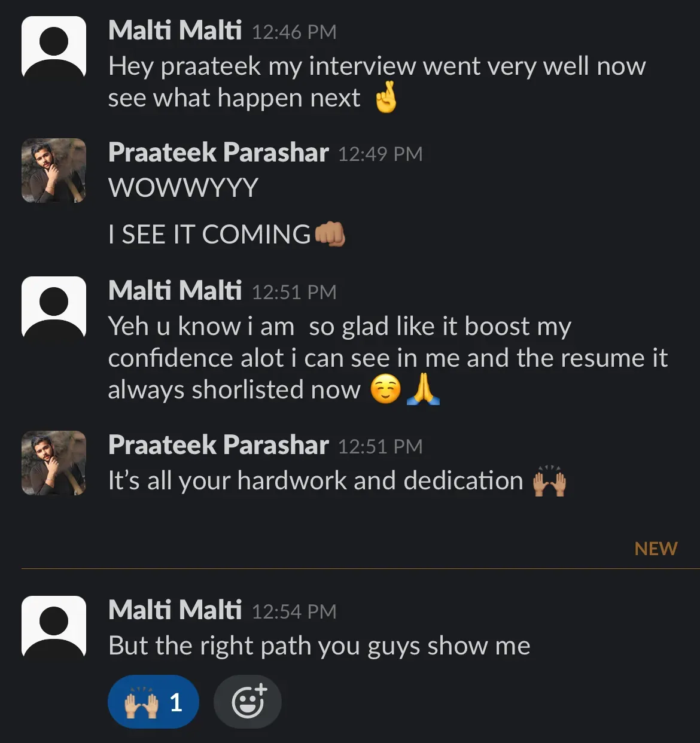This screenshot has width=700, height=743.
Task: Click the add reaction smiley icon
Action: [x=248, y=701]
